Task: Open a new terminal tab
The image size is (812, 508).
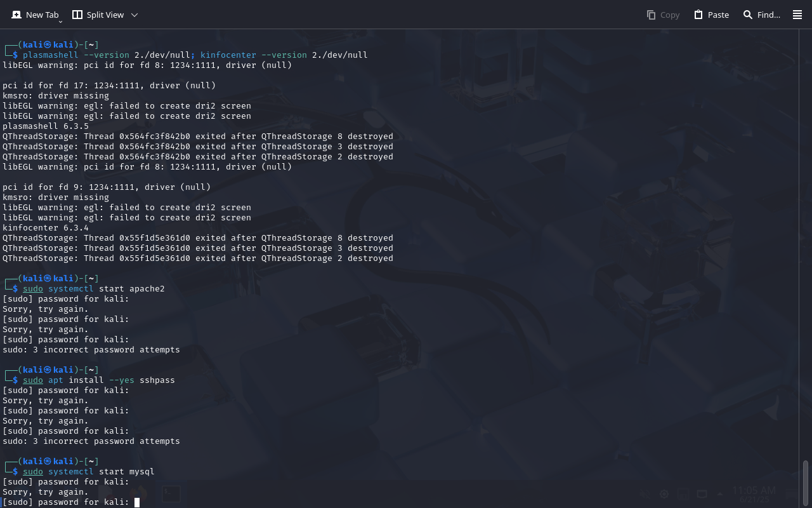Action: tap(35, 15)
